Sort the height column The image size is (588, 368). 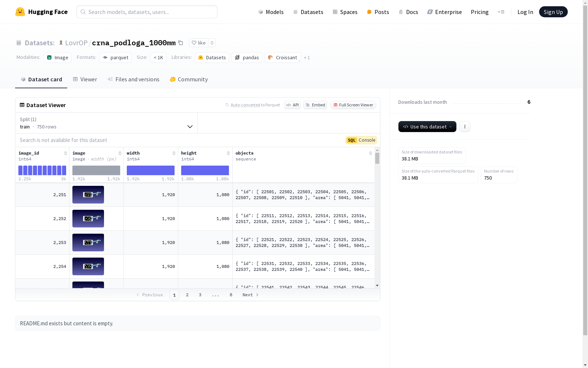tap(228, 153)
